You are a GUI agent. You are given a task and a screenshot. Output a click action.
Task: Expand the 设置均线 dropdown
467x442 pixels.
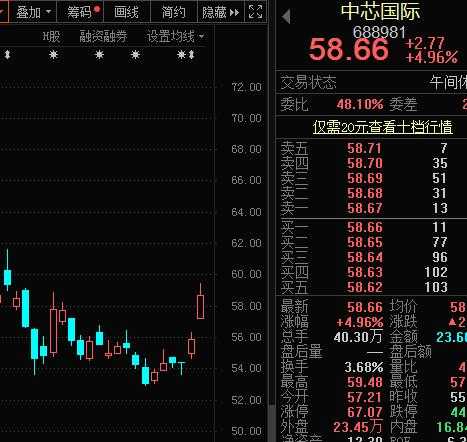click(x=175, y=36)
